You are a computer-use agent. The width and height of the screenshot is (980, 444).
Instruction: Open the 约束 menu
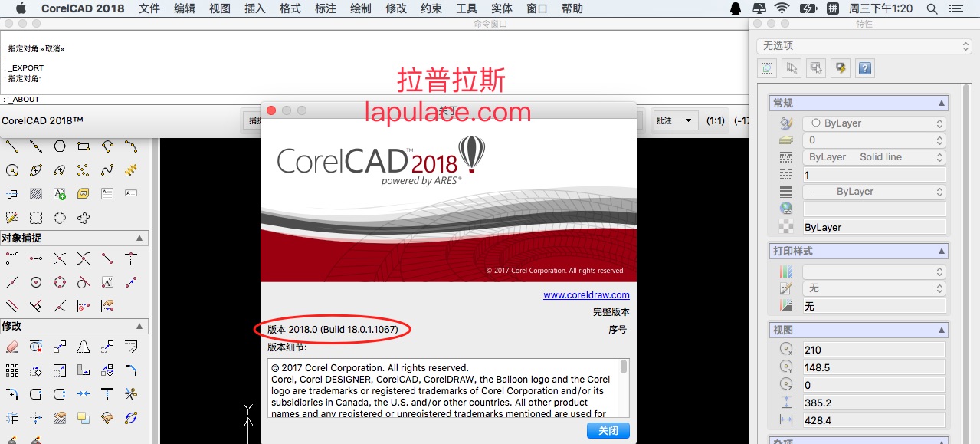tap(431, 8)
